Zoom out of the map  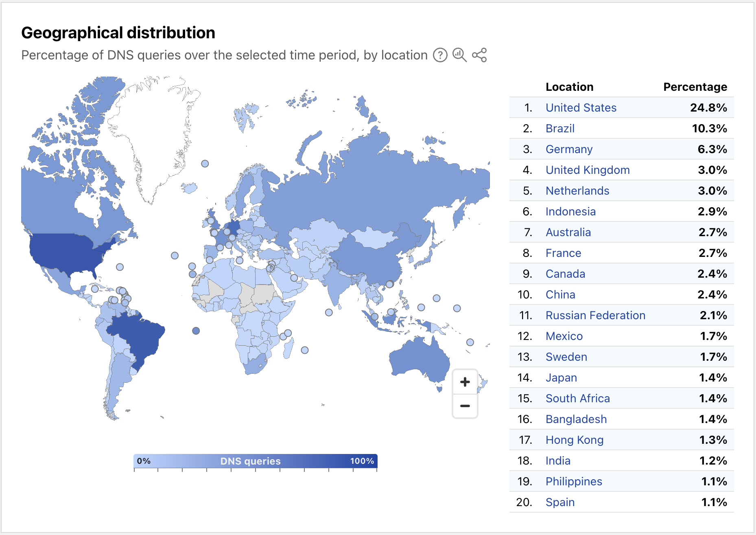click(x=465, y=406)
